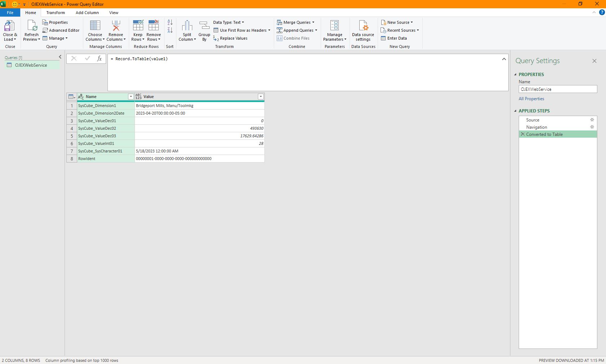Screen dimensions: 606x364
Task: Click the Manage Parameters icon
Action: 334,26
